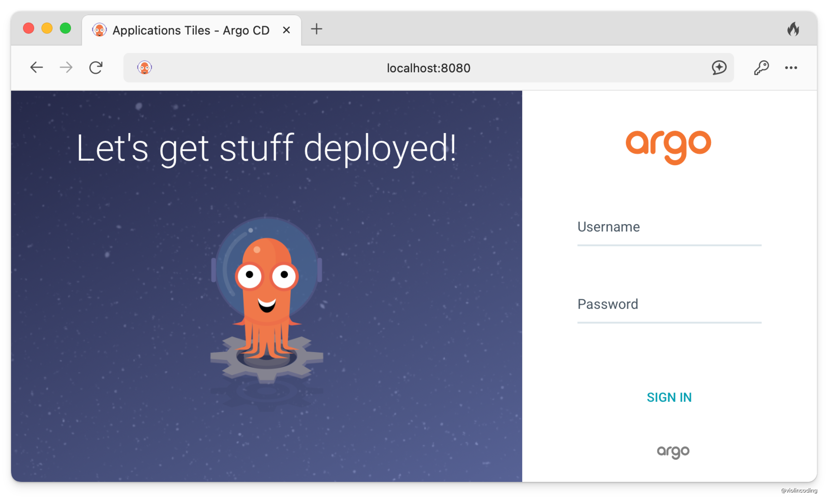Image resolution: width=828 pixels, height=504 pixels.
Task: Click the yellow minimize window button
Action: point(47,28)
